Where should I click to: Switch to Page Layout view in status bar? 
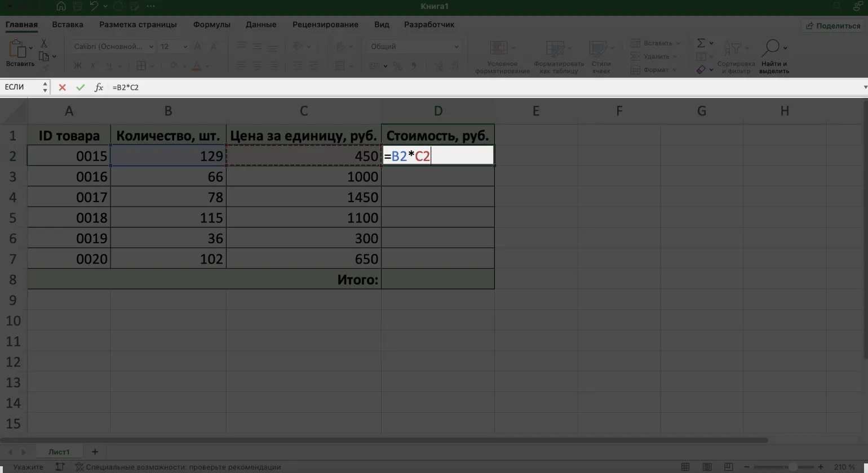[707, 467]
